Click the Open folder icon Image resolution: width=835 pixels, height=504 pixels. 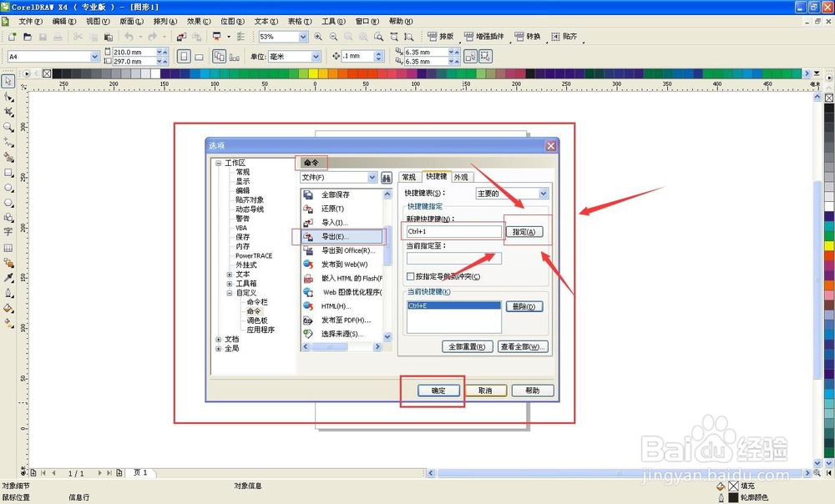(28, 37)
